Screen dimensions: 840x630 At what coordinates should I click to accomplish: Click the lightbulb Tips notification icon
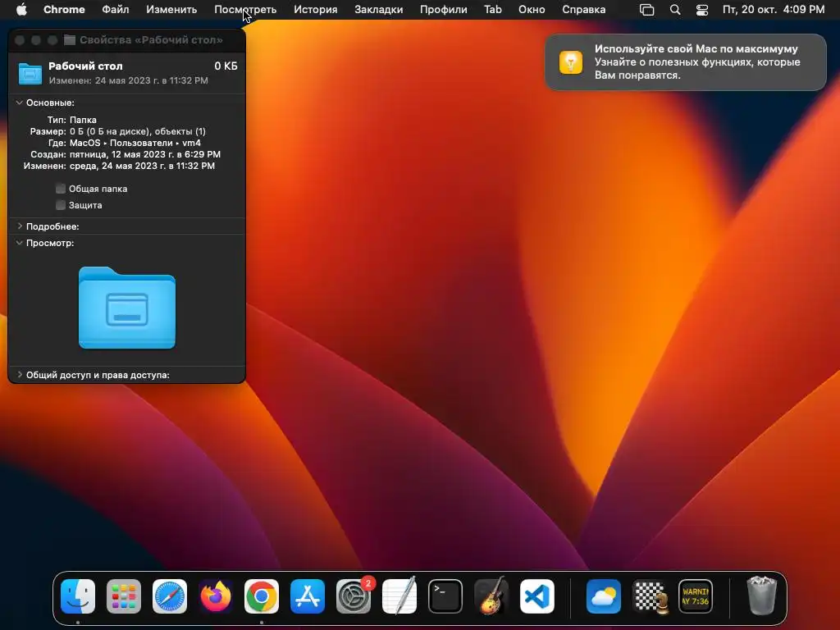click(x=571, y=62)
